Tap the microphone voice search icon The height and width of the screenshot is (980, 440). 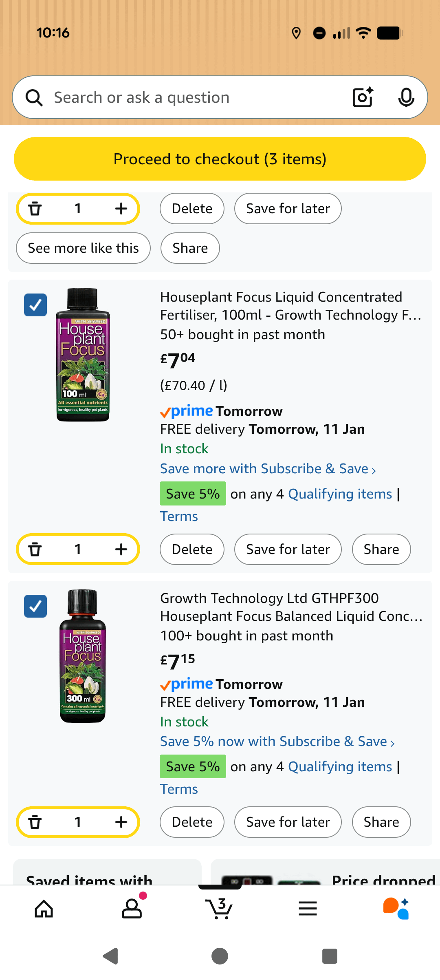coord(406,97)
